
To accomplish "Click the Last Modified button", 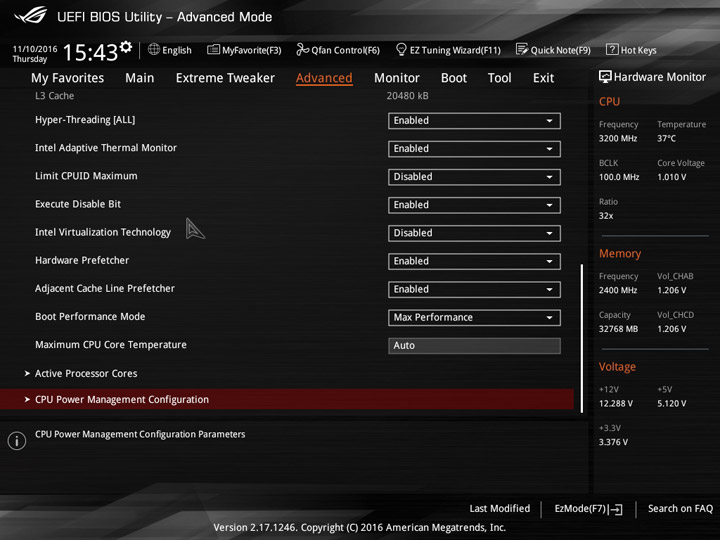I will (500, 509).
